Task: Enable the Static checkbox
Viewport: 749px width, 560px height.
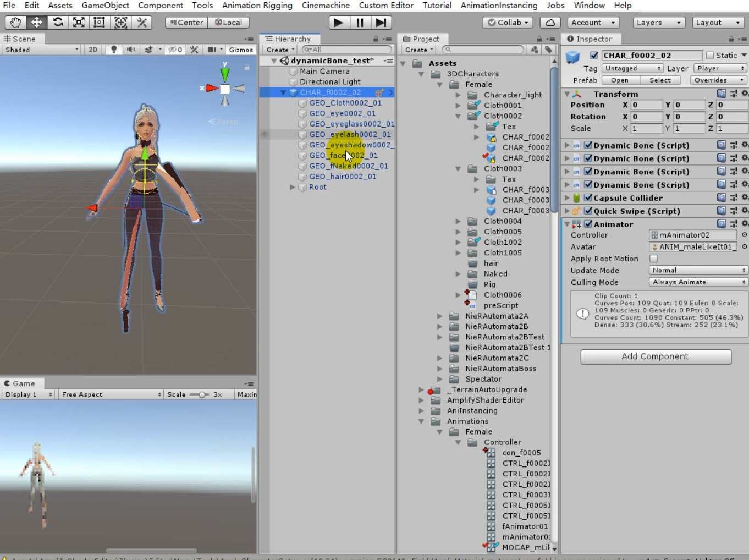Action: click(x=710, y=55)
